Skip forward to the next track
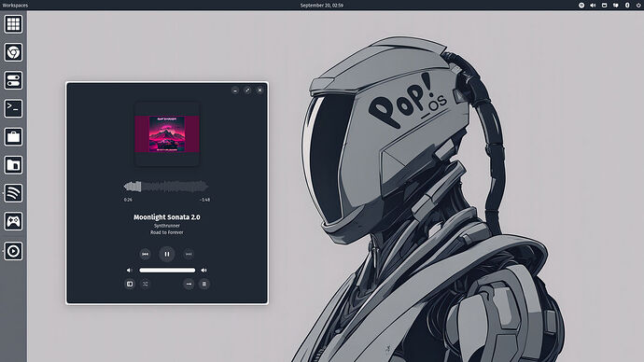644x362 pixels. [189, 254]
